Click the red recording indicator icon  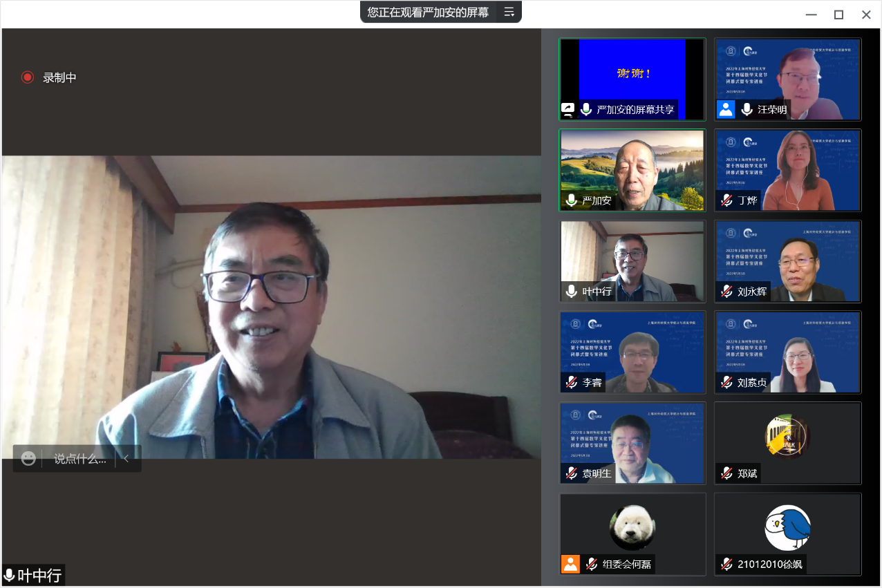coord(28,77)
